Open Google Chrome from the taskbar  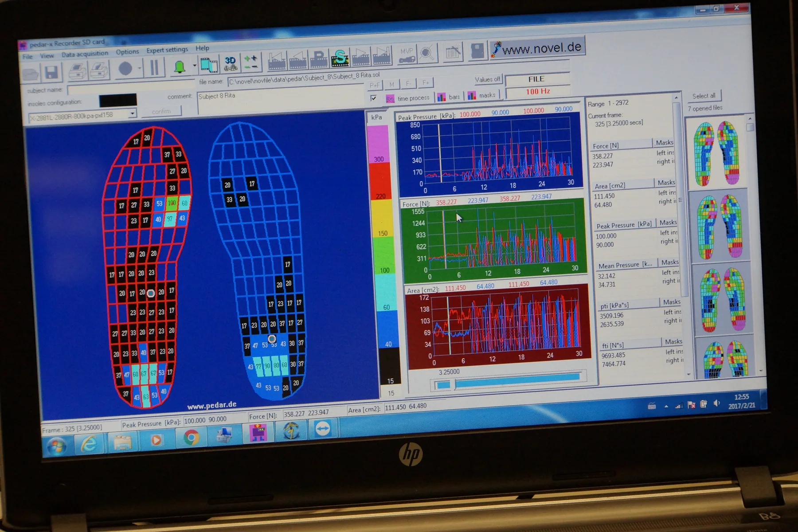point(191,438)
